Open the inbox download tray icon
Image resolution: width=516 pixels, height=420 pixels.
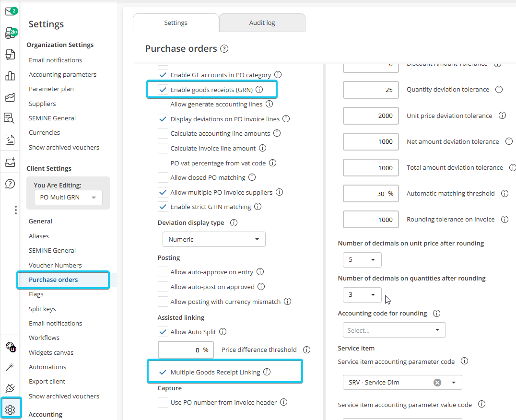(10, 162)
